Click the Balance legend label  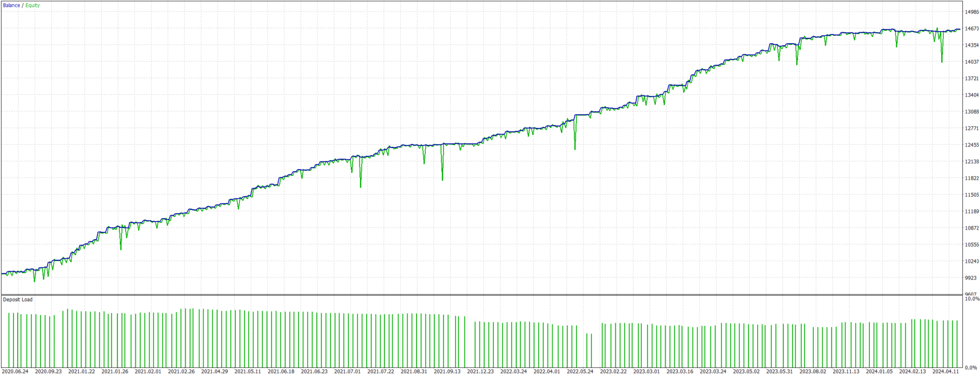(11, 5)
